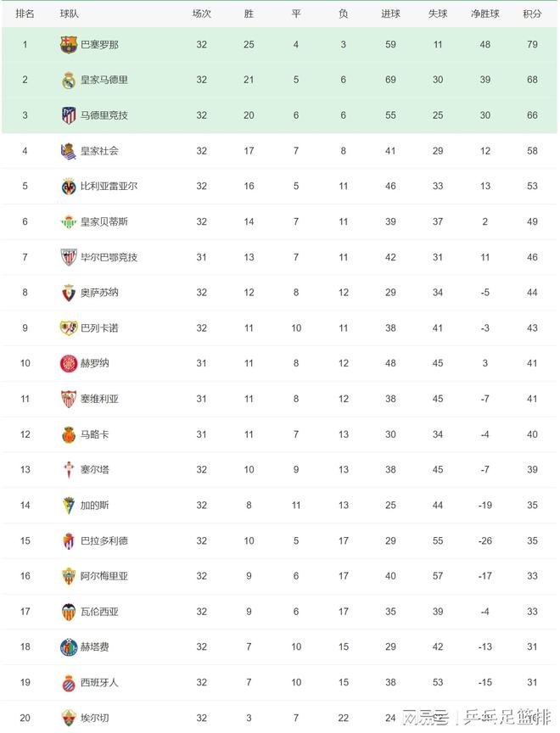Click the Valencia crest icon
This screenshot has height=733, width=560.
pyautogui.click(x=69, y=611)
